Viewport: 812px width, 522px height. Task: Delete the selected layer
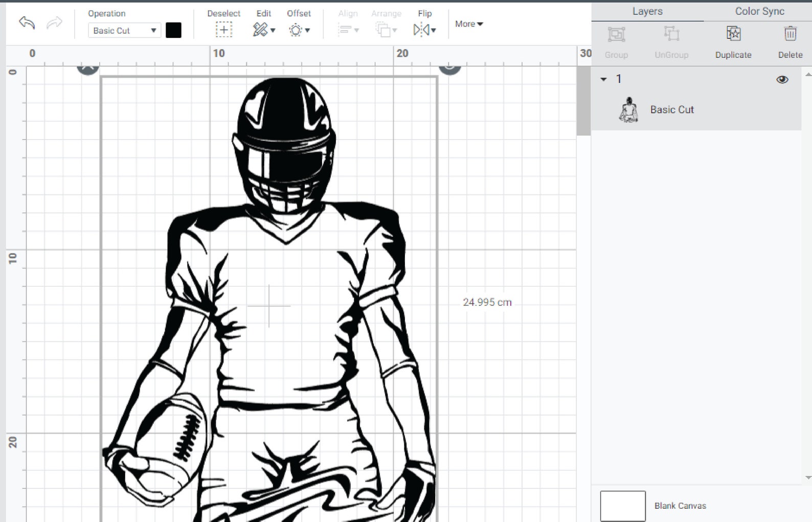pos(790,42)
